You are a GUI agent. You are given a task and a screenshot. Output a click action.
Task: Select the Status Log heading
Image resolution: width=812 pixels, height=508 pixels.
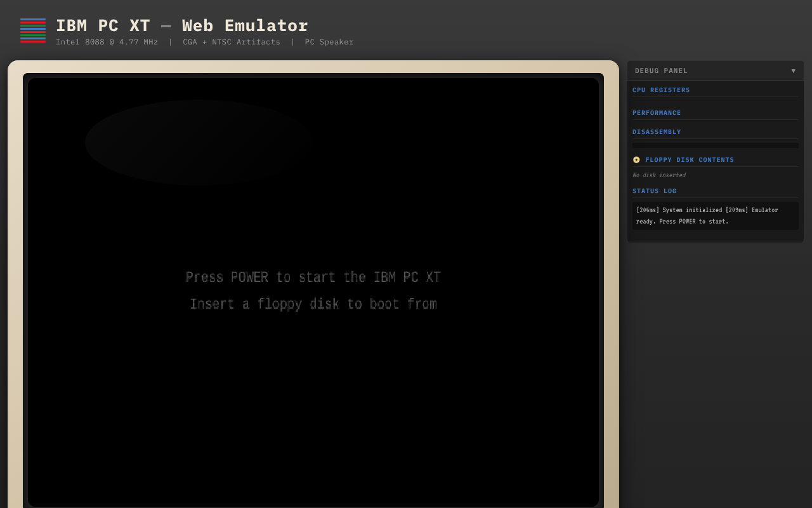click(655, 191)
